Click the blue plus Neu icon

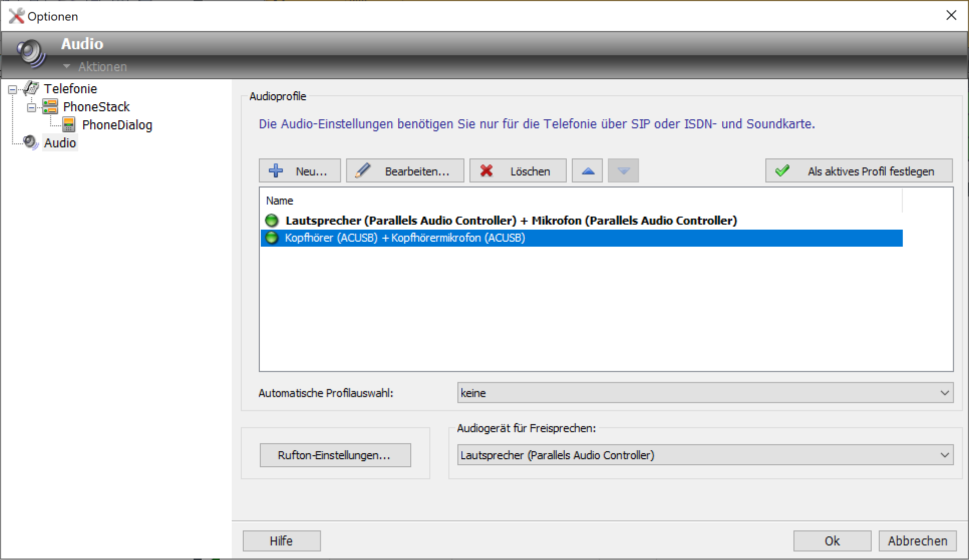[276, 171]
